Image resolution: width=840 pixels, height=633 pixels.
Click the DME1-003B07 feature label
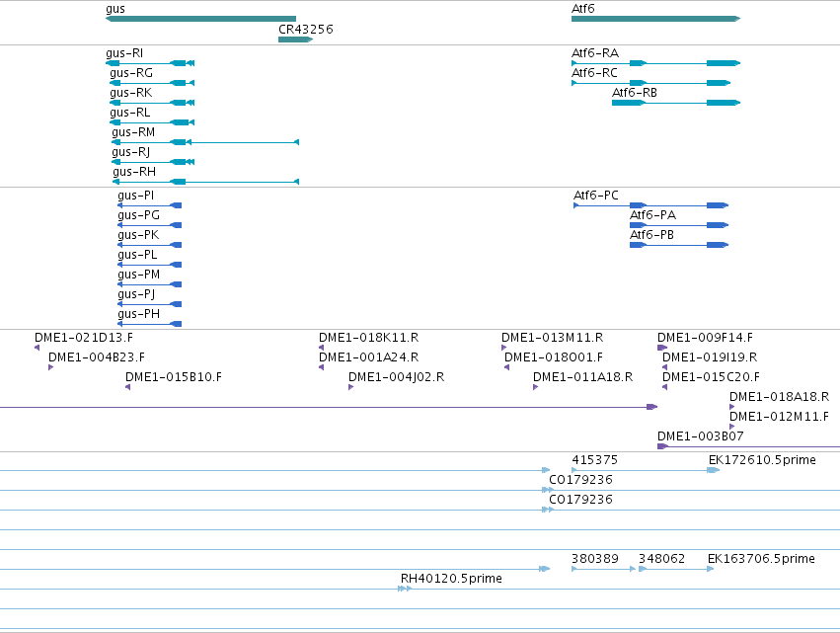[700, 436]
